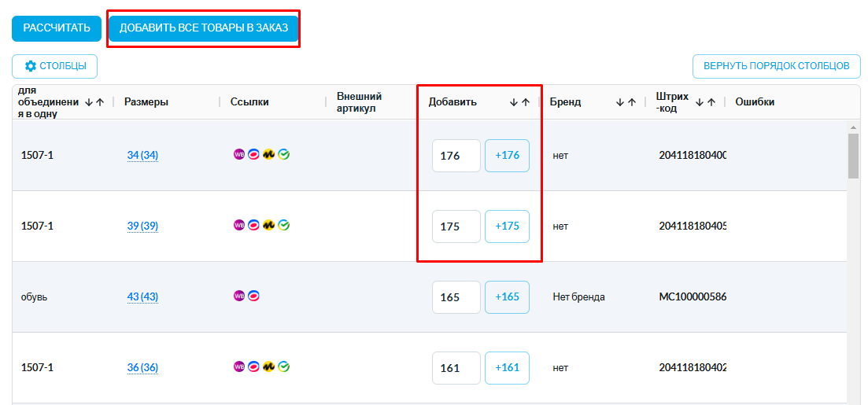868x405 pixels.
Task: Sort Добавить column descending with the down arrow
Action: tap(514, 102)
